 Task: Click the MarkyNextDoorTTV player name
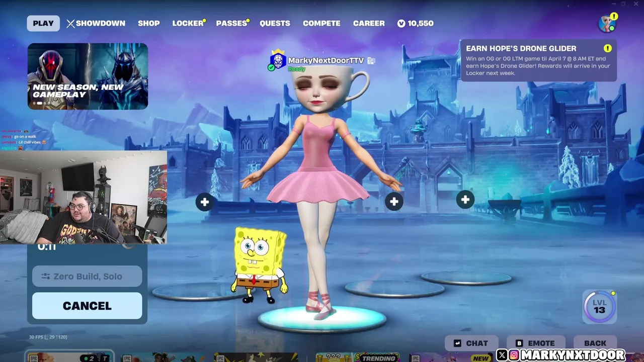[326, 60]
